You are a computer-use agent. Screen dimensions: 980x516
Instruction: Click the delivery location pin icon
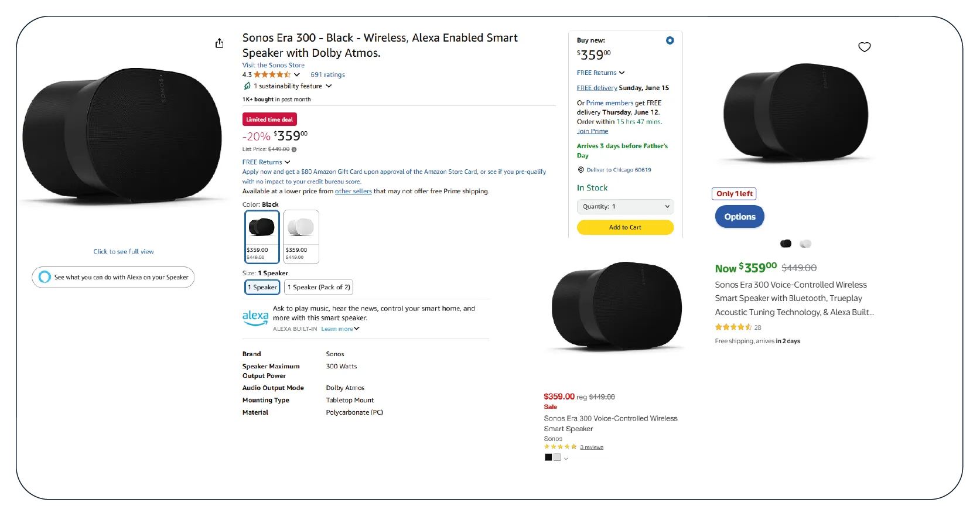(x=581, y=170)
